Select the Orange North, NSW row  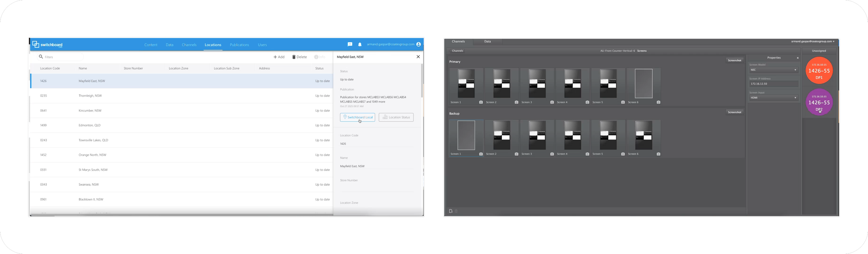181,155
